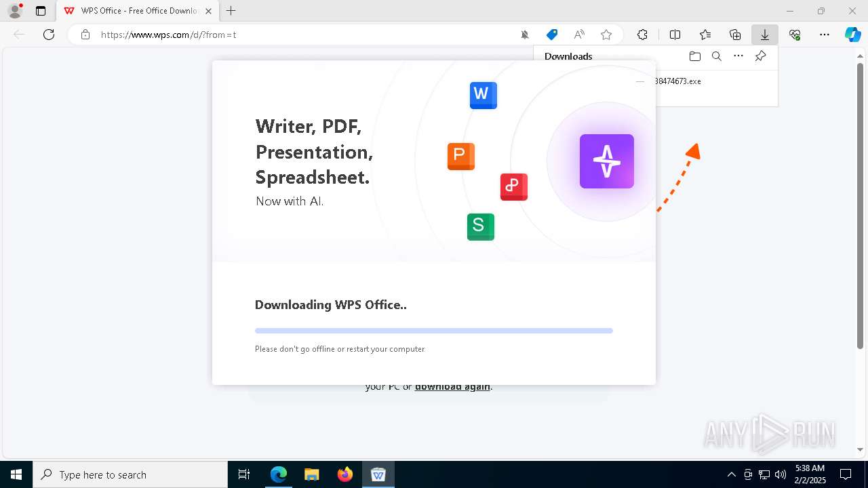Close the WPS Office browser tab
The image size is (868, 488).
[208, 11]
